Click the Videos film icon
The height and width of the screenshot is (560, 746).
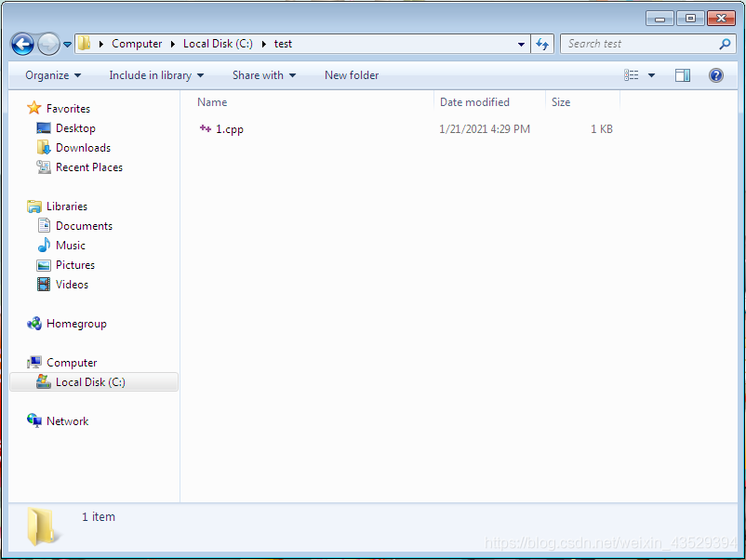pos(44,284)
